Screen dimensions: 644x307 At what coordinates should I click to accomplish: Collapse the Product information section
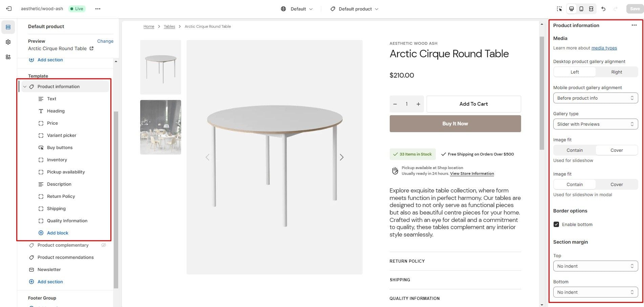pyautogui.click(x=25, y=87)
